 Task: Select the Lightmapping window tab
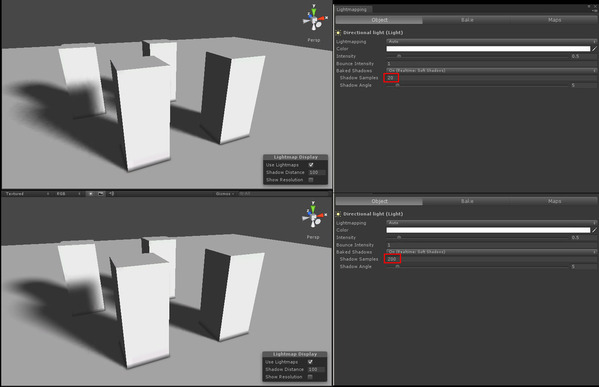(352, 9)
